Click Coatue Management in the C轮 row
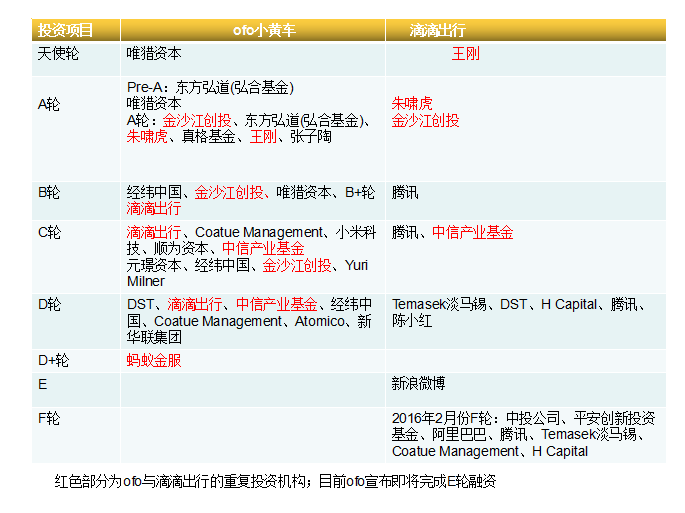The image size is (685, 513). pyautogui.click(x=259, y=232)
